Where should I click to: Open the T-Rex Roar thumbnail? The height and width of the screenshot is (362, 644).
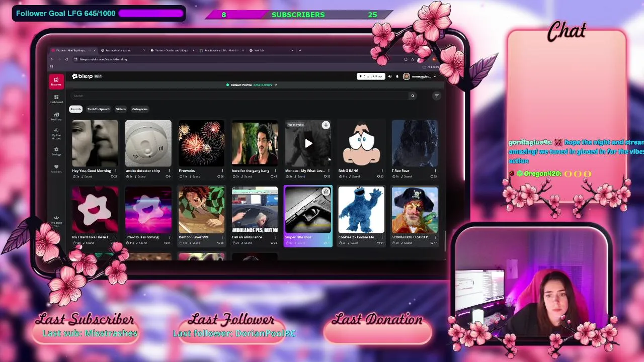(415, 143)
